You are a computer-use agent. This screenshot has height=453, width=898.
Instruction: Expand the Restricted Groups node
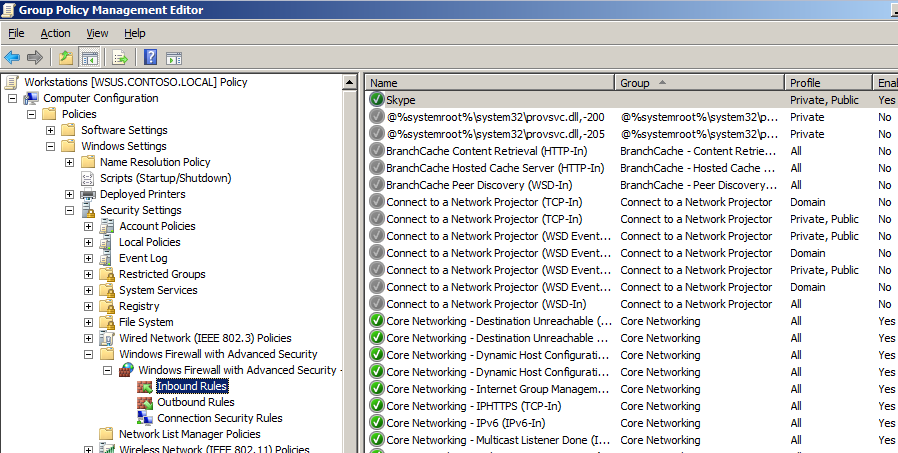(x=89, y=274)
